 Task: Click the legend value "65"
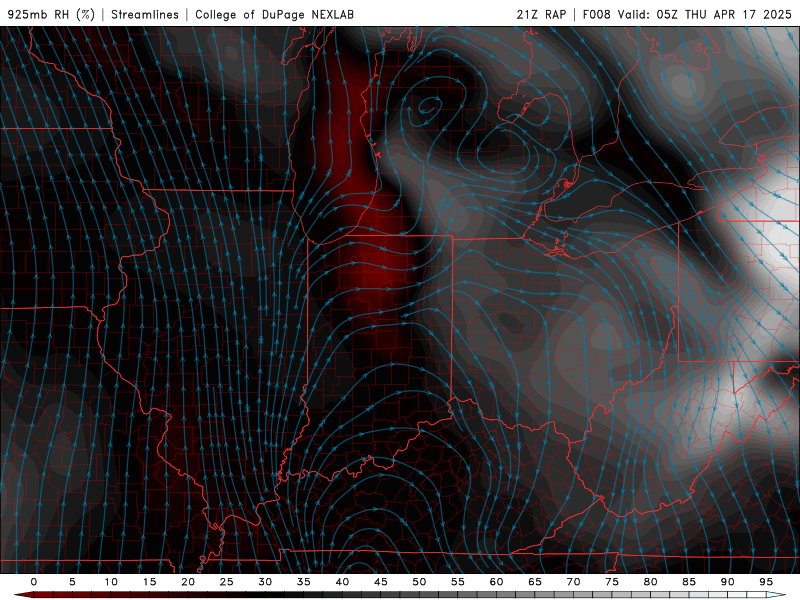click(x=535, y=582)
